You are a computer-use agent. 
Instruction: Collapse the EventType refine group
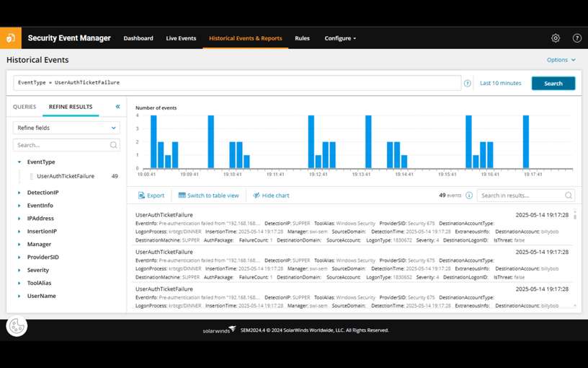pyautogui.click(x=19, y=162)
